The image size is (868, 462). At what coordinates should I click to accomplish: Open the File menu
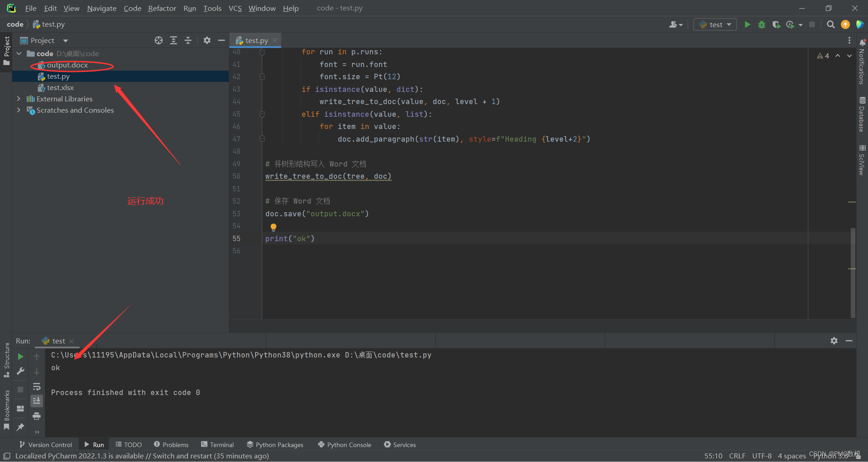click(31, 8)
